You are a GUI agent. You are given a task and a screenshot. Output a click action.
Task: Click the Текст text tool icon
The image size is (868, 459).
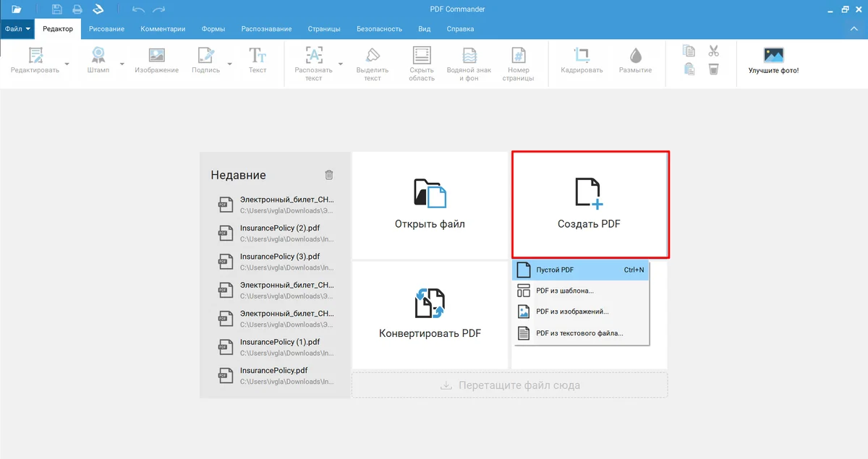pyautogui.click(x=258, y=56)
